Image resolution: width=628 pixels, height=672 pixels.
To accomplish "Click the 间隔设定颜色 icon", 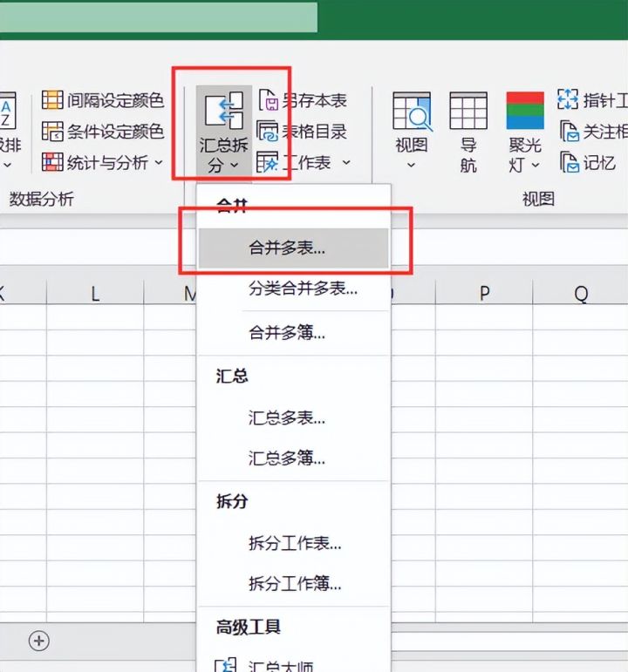I will coord(52,100).
